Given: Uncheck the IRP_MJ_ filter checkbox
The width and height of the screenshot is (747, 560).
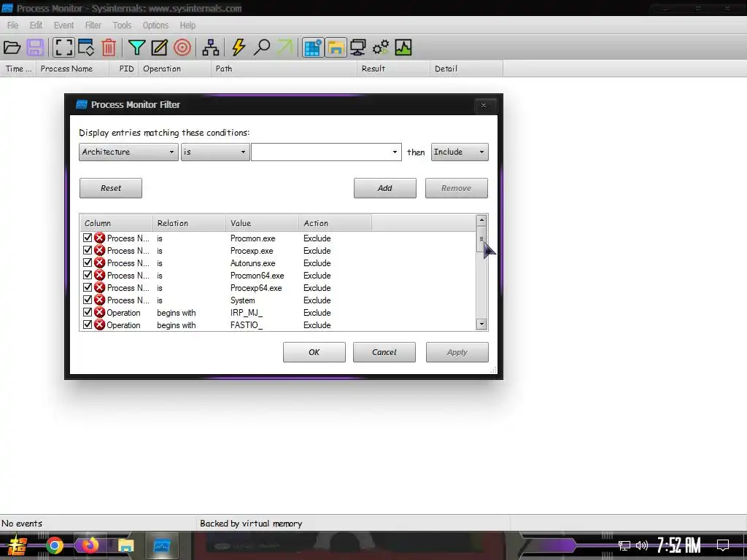Looking at the screenshot, I should [88, 312].
